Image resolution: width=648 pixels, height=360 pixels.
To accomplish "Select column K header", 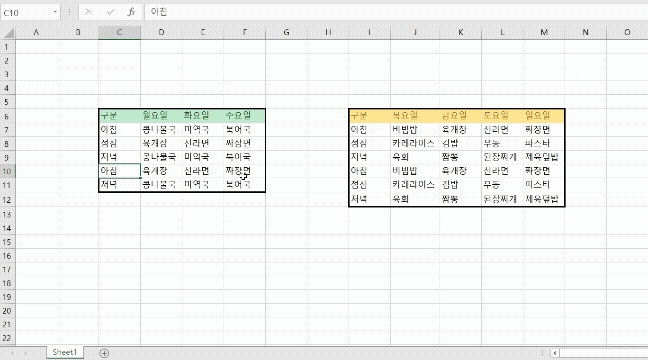I will tap(460, 32).
